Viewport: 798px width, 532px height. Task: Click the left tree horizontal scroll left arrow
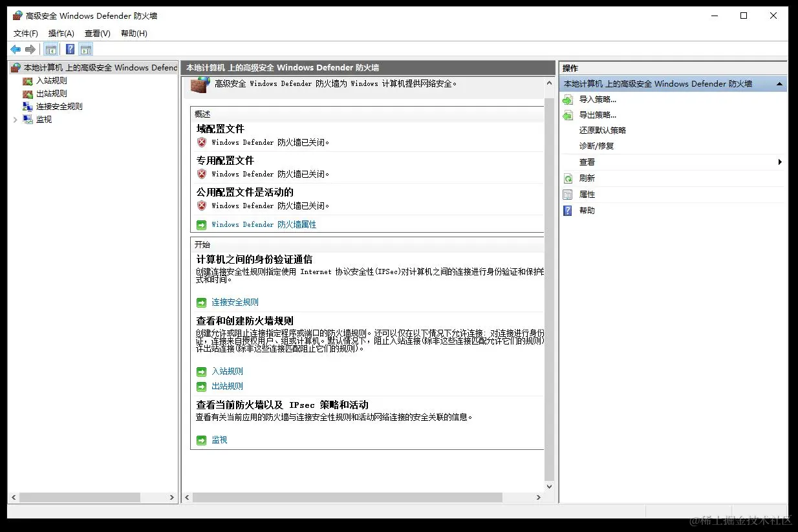[x=14, y=498]
